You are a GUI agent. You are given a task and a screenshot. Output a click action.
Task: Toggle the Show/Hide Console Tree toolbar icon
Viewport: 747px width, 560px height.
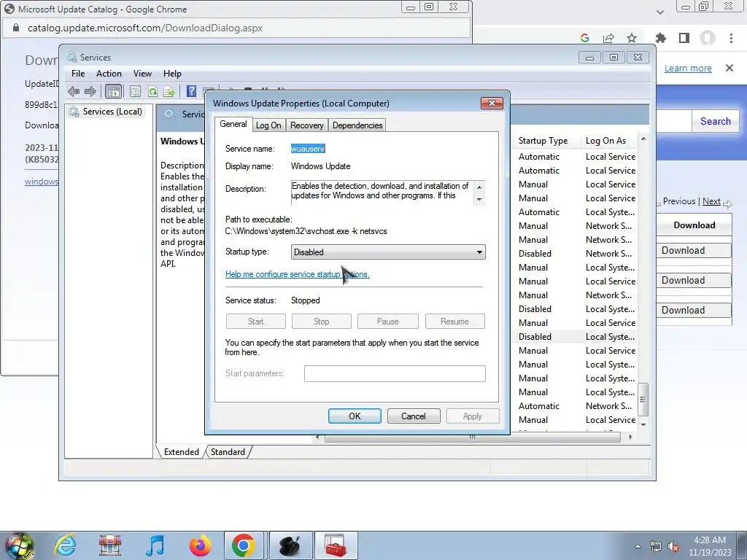pos(113,91)
